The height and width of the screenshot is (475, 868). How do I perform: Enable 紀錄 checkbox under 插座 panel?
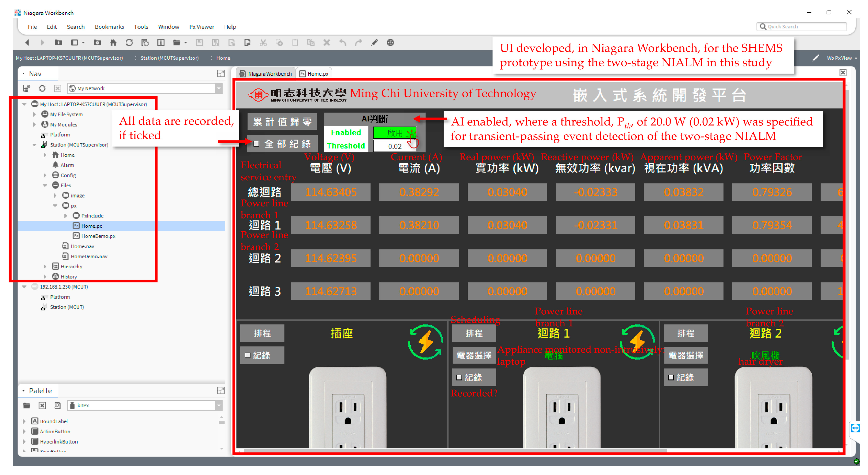click(x=248, y=355)
